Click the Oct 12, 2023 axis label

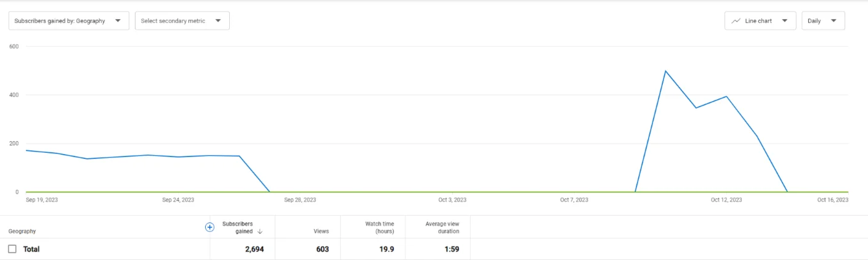728,200
